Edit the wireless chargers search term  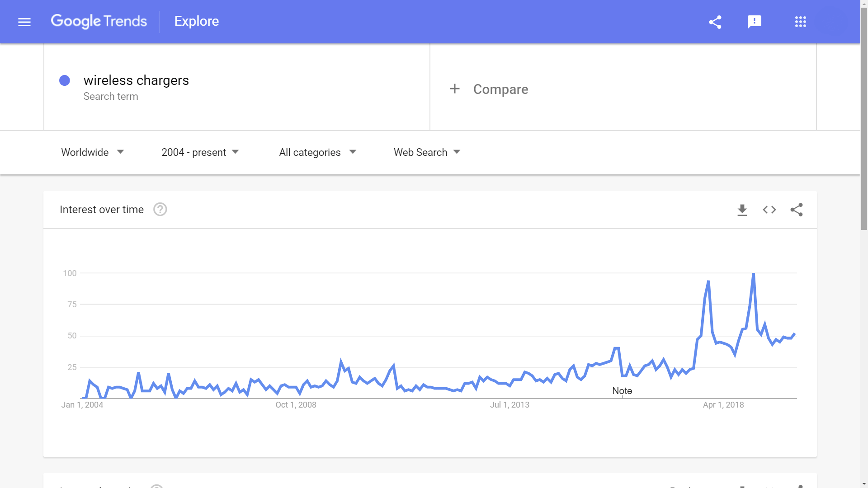tap(136, 80)
